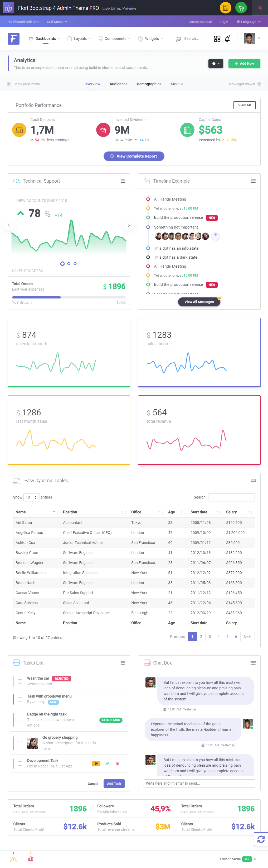Click red trash icon on Development Task

tap(118, 763)
